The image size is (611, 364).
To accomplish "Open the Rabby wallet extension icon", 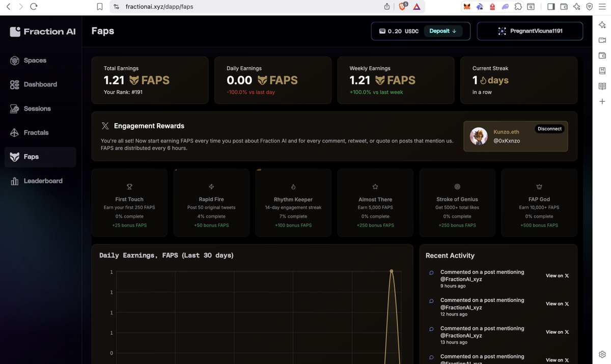I will pyautogui.click(x=480, y=7).
